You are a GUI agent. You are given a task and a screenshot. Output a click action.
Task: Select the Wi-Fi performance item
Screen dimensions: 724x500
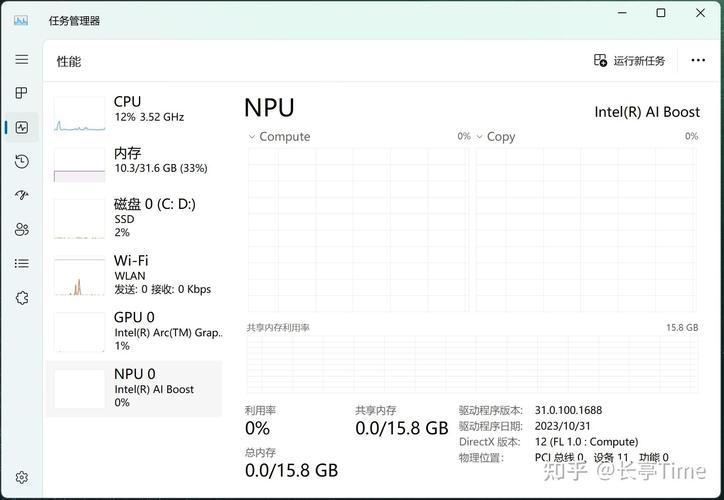point(134,275)
